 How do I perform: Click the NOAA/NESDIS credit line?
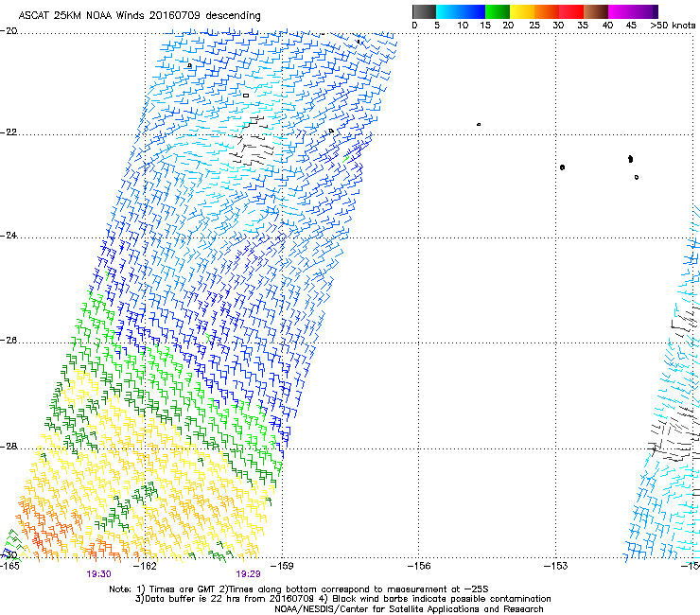pyautogui.click(x=409, y=609)
